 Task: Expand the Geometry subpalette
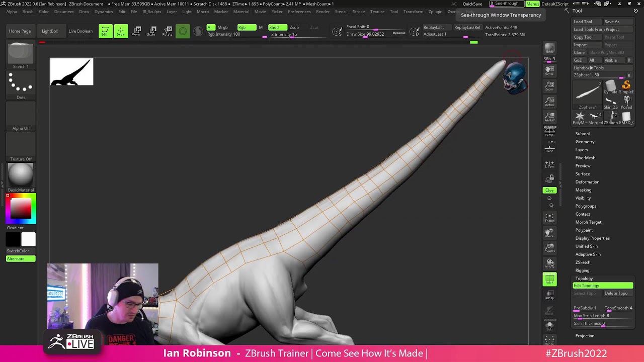tap(585, 141)
